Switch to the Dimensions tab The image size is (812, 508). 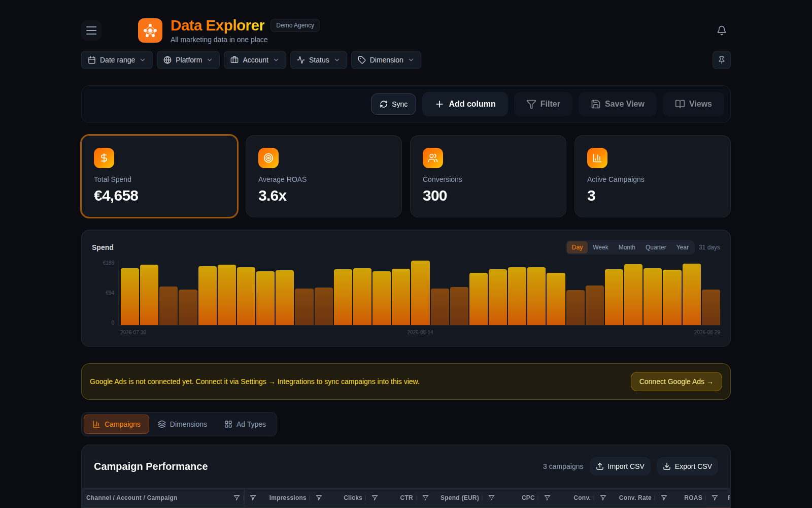point(182,424)
